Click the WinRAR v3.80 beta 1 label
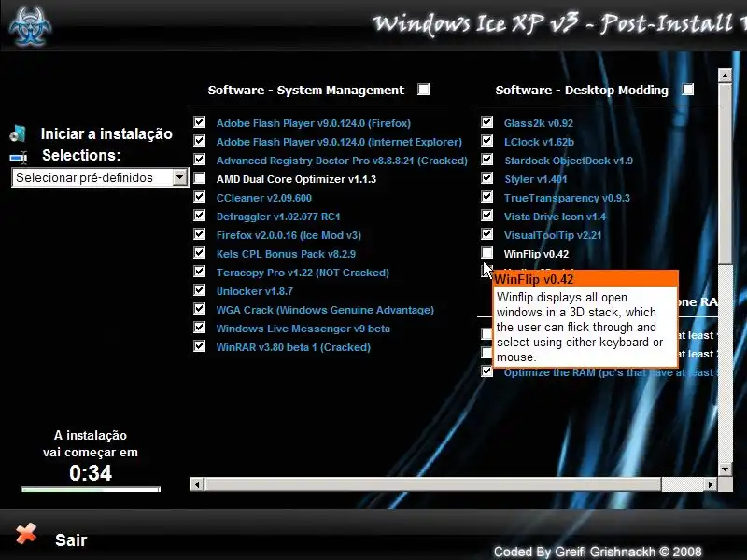Screen dimensions: 747x560 click(x=293, y=347)
